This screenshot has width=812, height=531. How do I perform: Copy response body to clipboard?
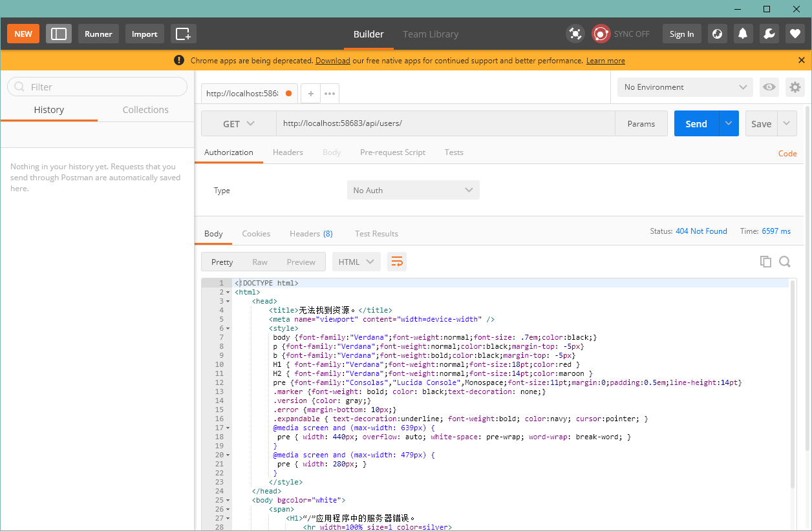coord(765,262)
